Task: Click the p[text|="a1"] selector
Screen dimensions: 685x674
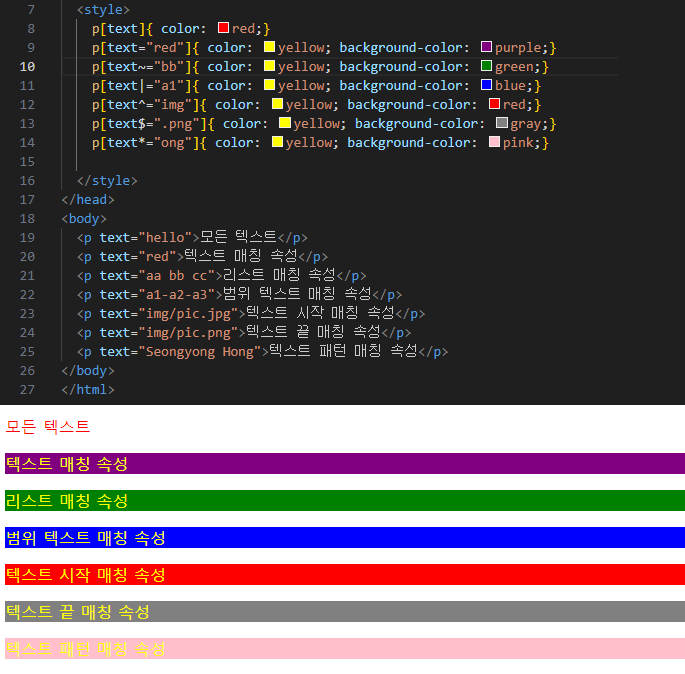Action: [x=142, y=86]
